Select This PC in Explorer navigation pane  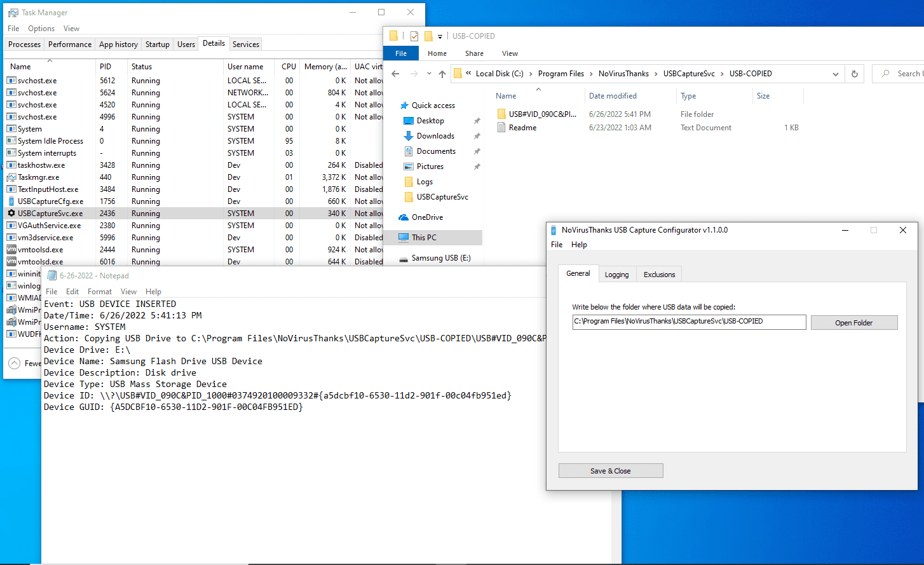pyautogui.click(x=424, y=238)
